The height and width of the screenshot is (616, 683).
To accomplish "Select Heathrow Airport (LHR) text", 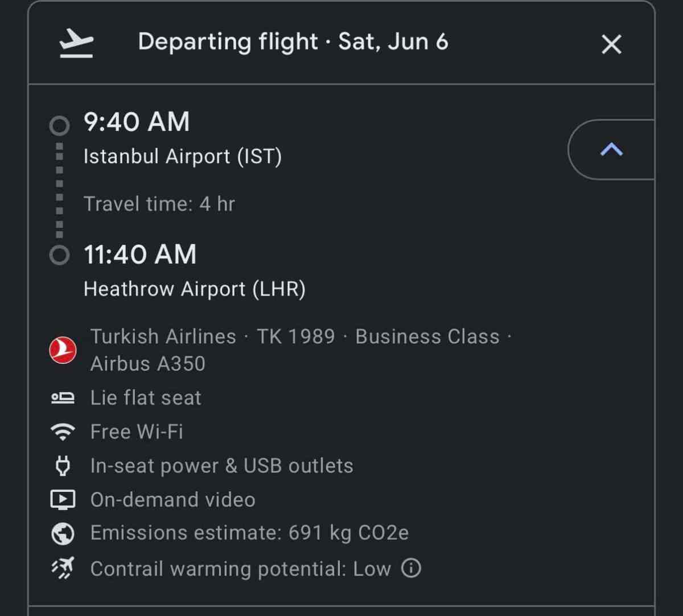I will [x=194, y=289].
